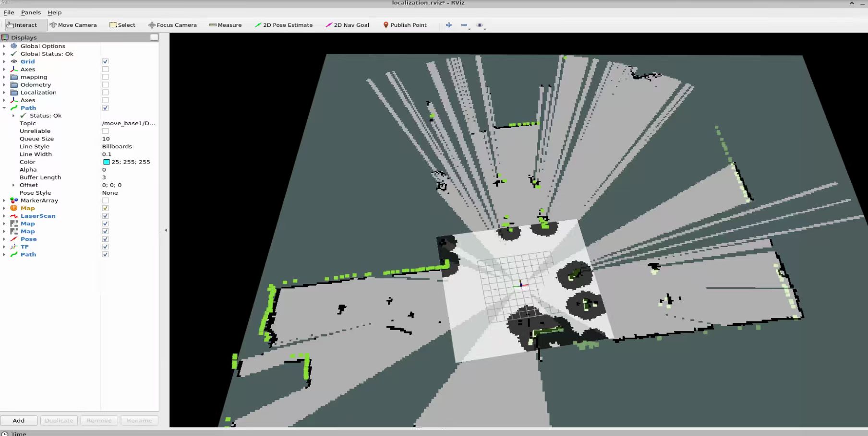Choose the 2D Nav Goal tool

tap(347, 25)
